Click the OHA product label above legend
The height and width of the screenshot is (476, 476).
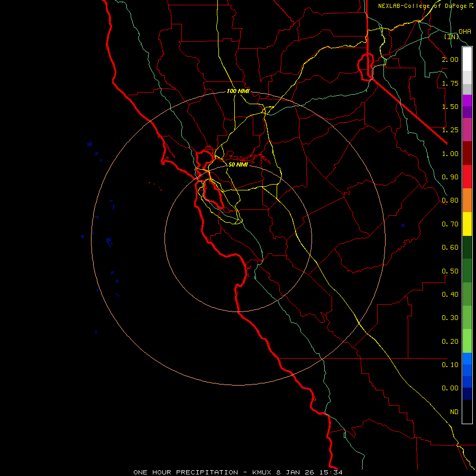click(465, 31)
